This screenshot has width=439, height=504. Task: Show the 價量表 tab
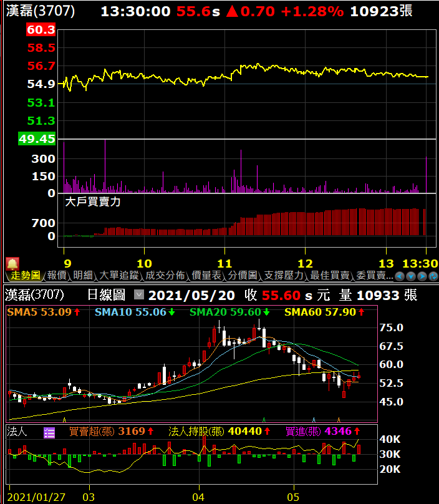pos(206,275)
